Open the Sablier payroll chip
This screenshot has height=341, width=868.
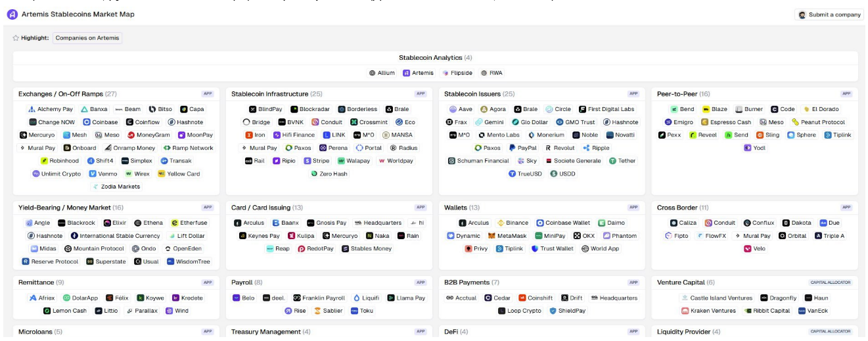tap(328, 311)
